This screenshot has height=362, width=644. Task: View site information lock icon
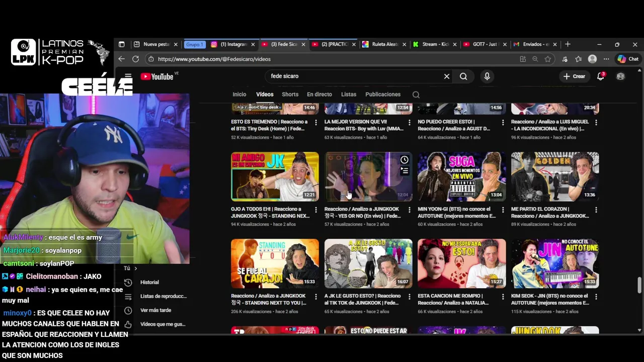[x=151, y=59]
